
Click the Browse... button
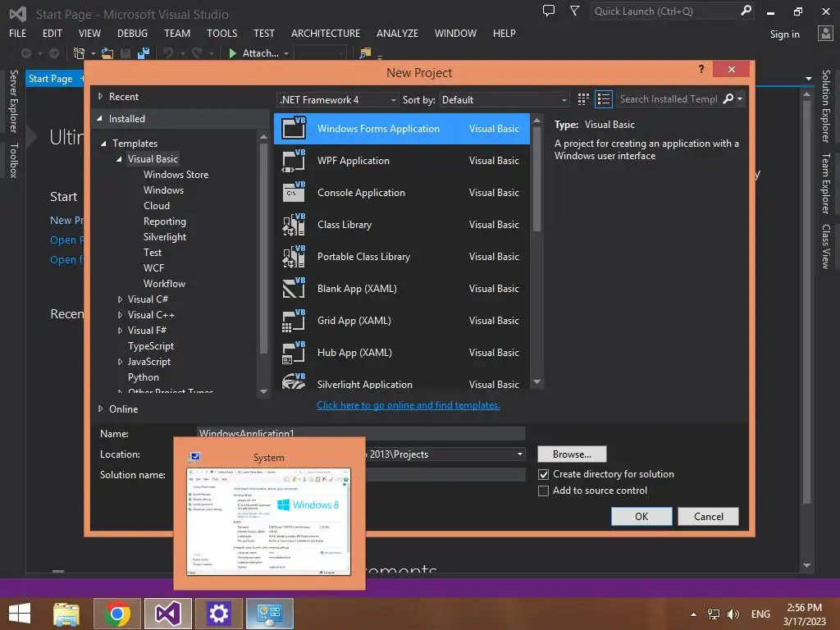(572, 454)
